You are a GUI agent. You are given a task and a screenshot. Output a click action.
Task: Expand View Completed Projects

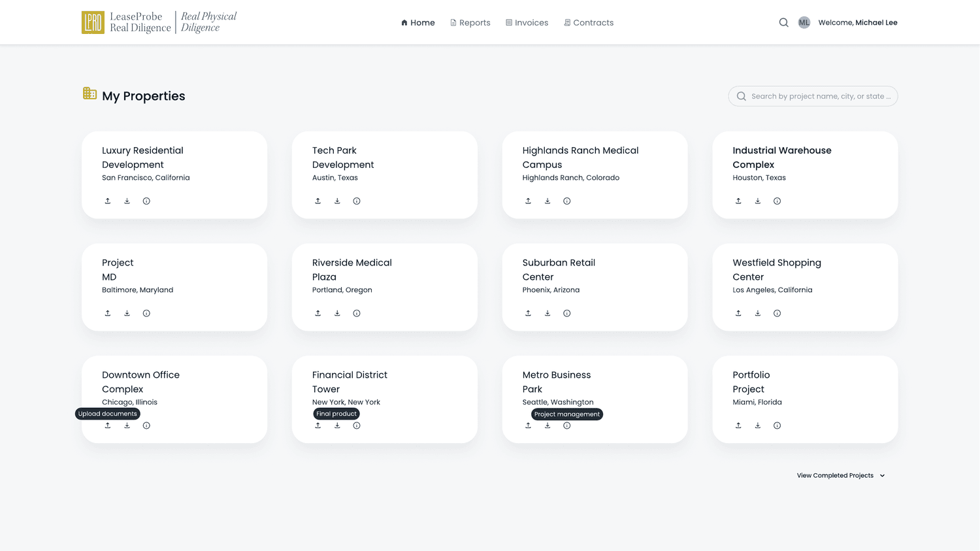pos(841,476)
